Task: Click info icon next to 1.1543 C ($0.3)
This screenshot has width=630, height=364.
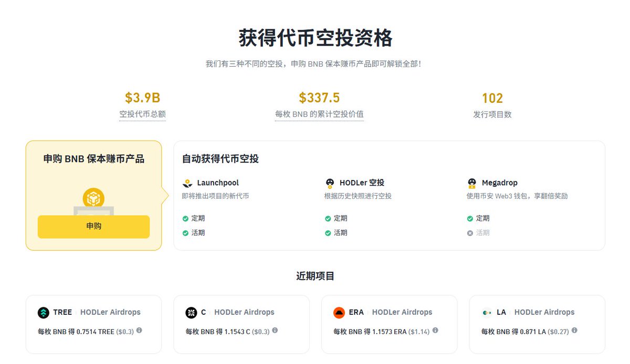Action: (275, 331)
